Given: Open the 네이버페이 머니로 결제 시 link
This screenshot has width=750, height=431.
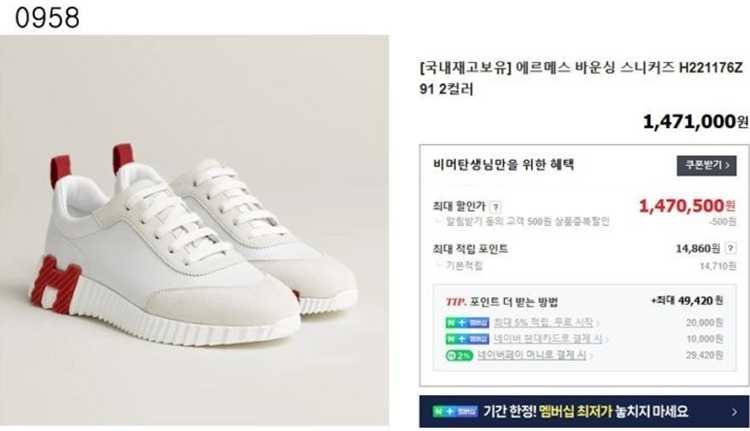Looking at the screenshot, I should coord(532,355).
